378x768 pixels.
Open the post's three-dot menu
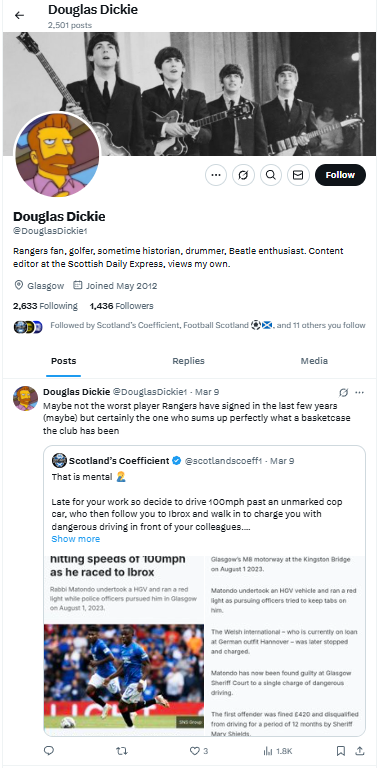point(359,392)
